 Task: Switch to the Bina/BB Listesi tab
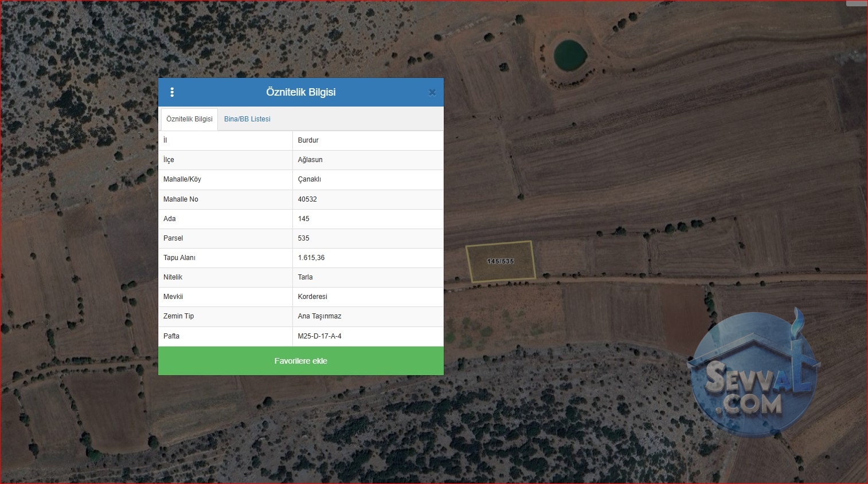point(247,119)
